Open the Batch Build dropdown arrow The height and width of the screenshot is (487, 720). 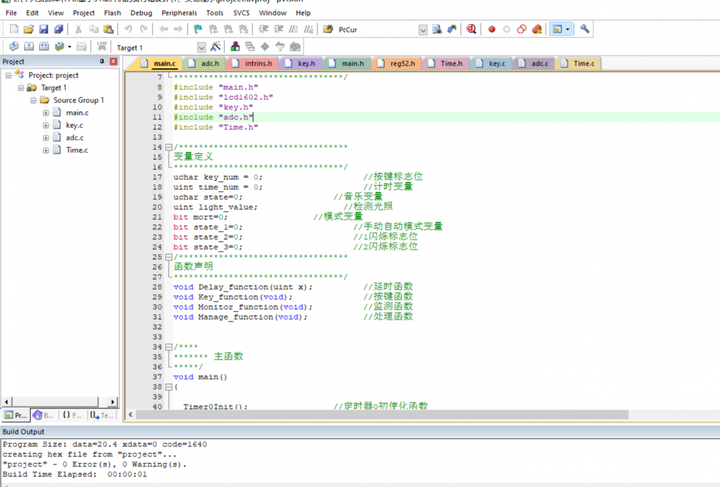point(70,47)
